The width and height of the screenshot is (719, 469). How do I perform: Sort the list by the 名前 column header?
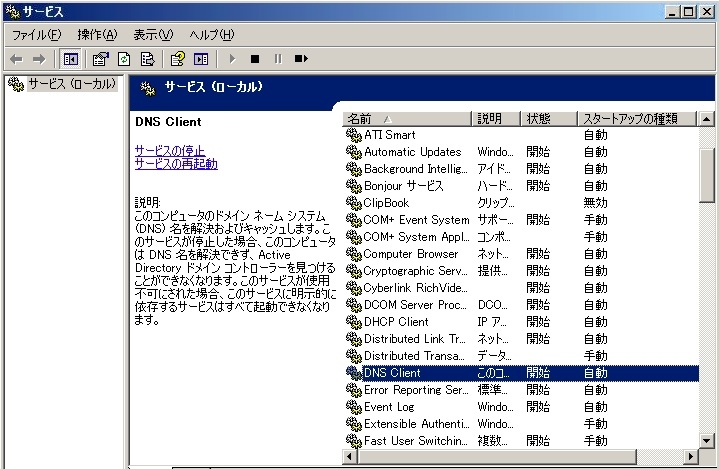point(407,118)
